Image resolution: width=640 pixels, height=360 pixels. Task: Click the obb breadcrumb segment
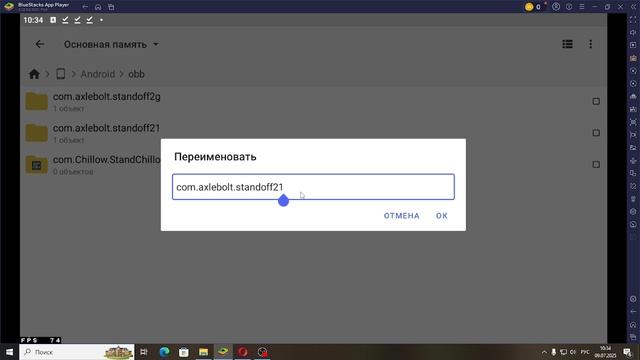point(136,74)
